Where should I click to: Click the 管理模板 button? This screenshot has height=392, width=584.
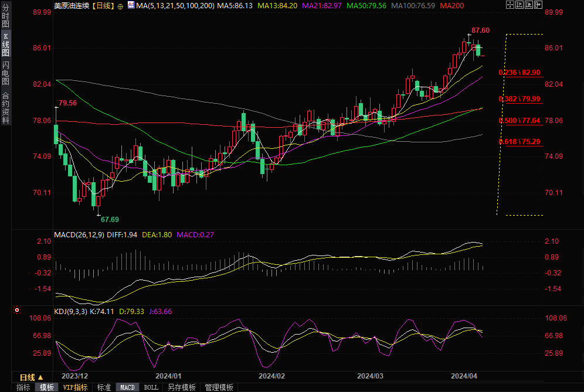219,387
